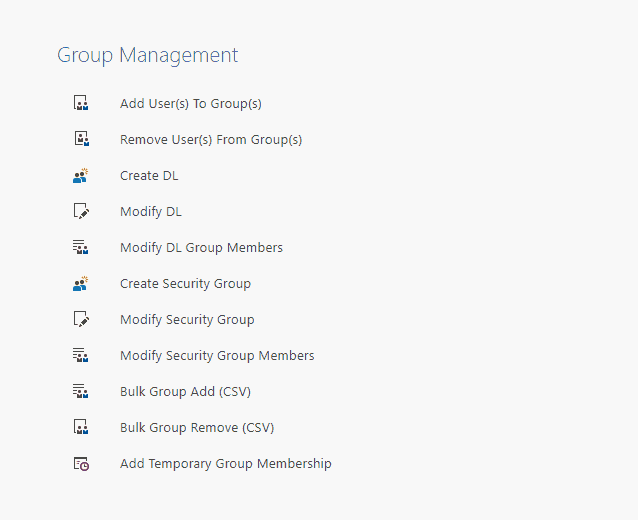This screenshot has width=638, height=520.
Task: Select the Create DL link
Action: pyautogui.click(x=149, y=175)
